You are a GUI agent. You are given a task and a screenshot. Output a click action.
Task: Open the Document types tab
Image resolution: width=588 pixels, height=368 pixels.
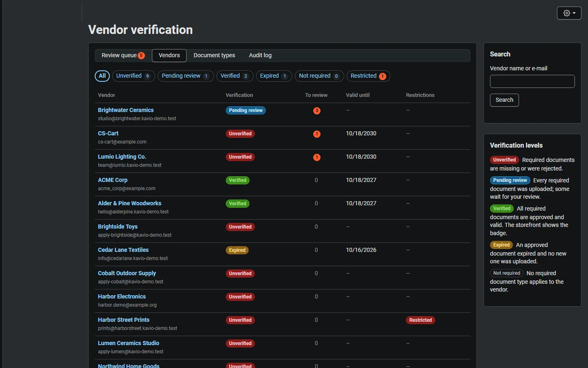[x=214, y=56]
